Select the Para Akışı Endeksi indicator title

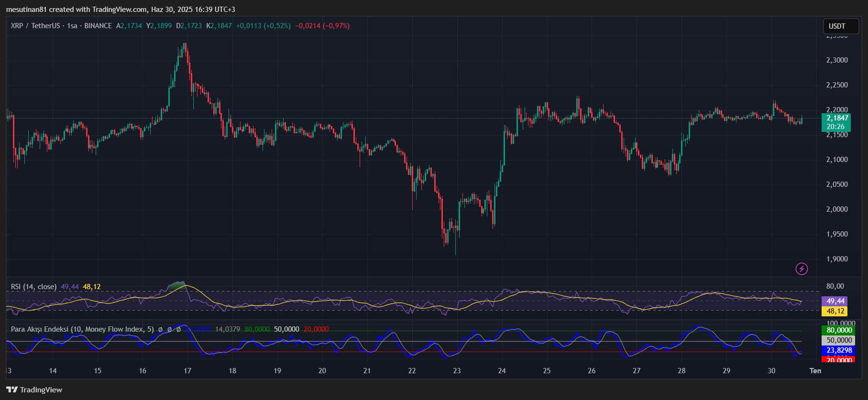click(x=82, y=329)
